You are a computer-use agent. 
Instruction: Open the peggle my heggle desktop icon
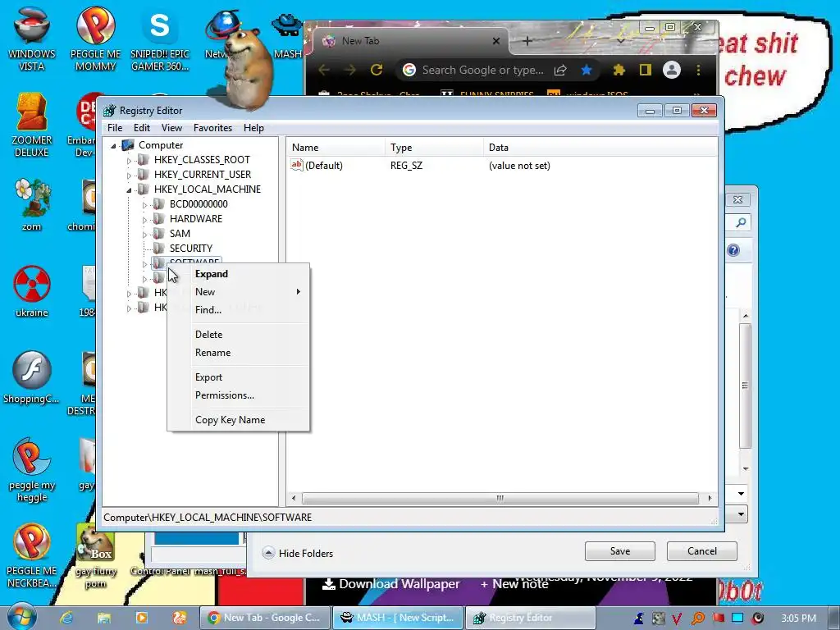[32, 470]
